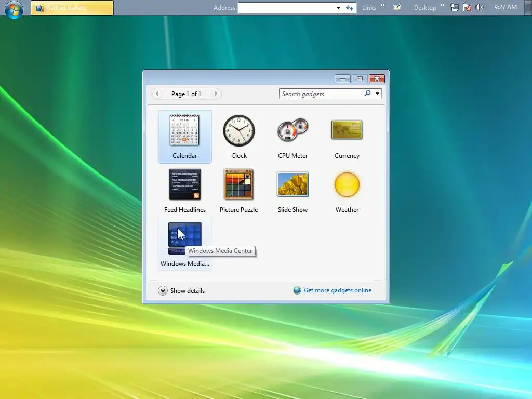Open the volume speaker tray icon
This screenshot has width=532, height=399.
[479, 7]
